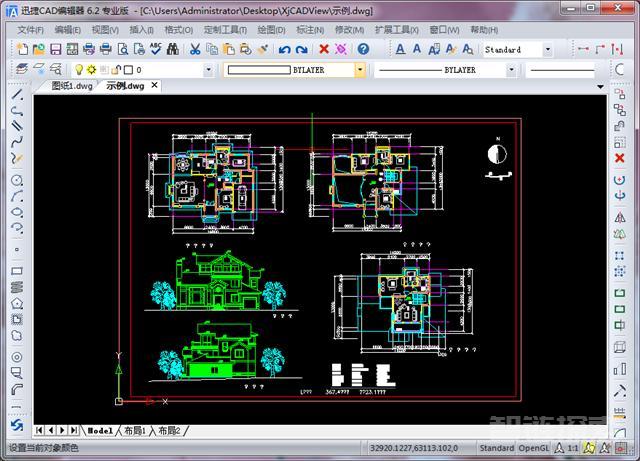Open Find with the binoculars icon
Viewport: 640px width, 461px height.
coord(173,49)
